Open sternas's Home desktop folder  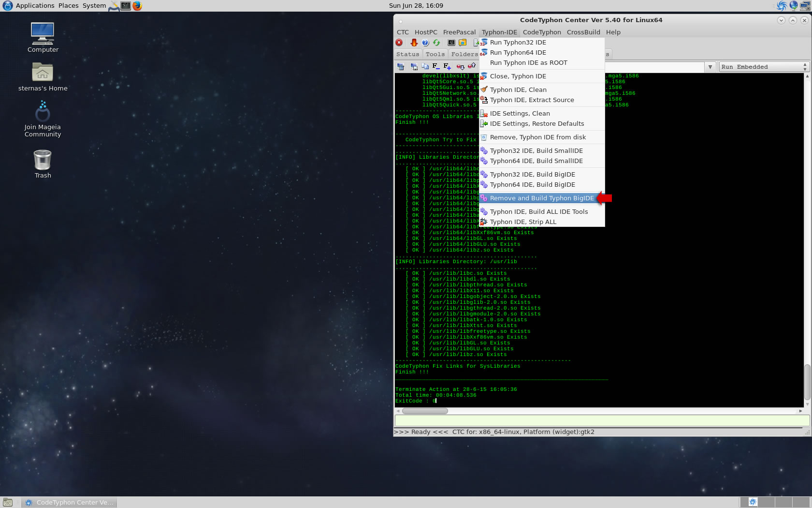click(x=43, y=76)
